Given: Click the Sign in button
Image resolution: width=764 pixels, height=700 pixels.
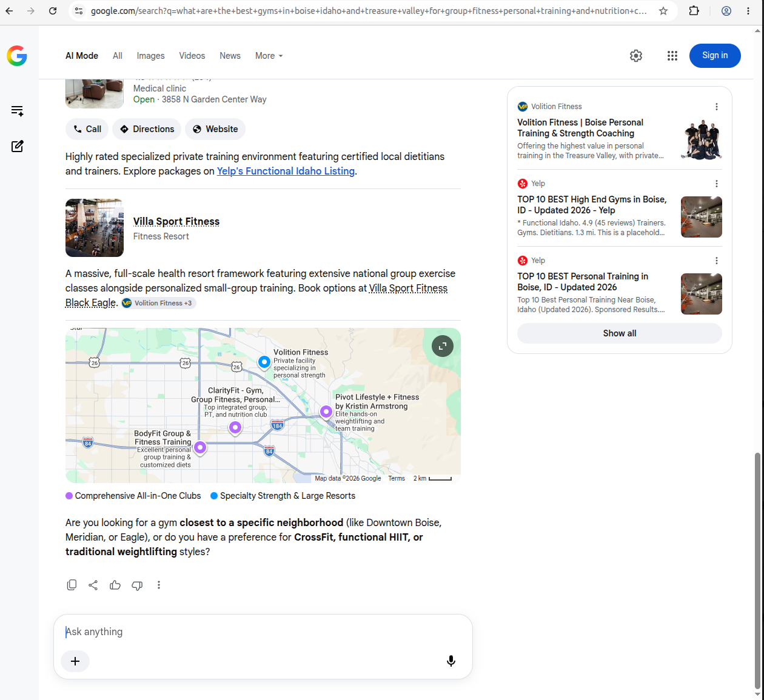Looking at the screenshot, I should pos(715,56).
